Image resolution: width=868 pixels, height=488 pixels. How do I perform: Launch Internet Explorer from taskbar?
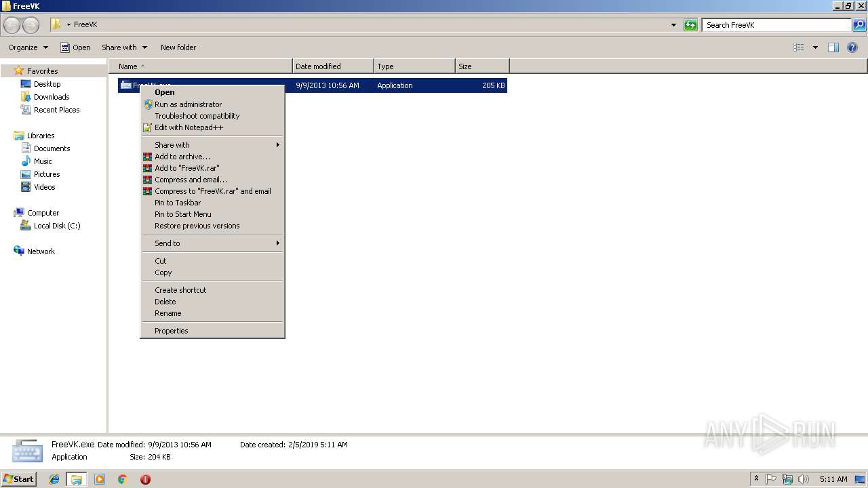[54, 479]
